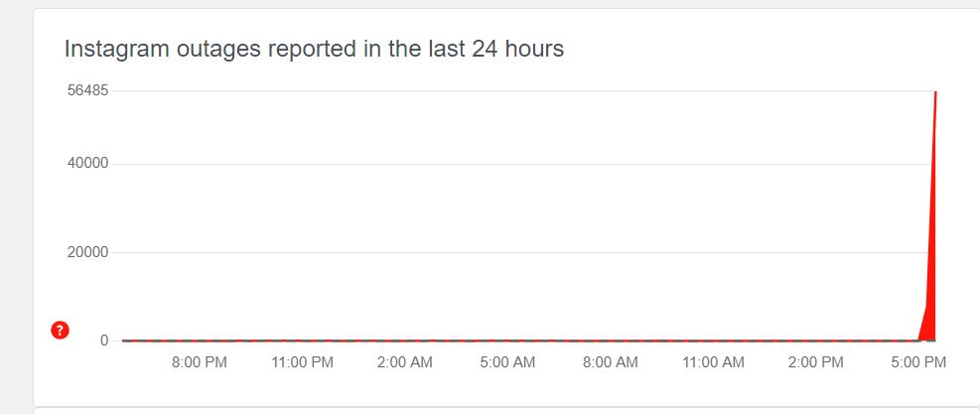Select the 0 y-axis label

(x=103, y=341)
